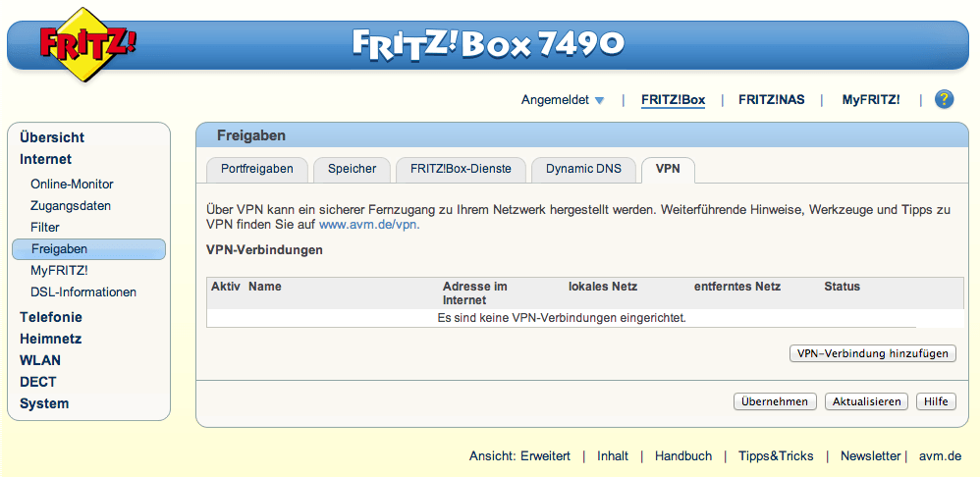Switch to the Speicher tab
This screenshot has height=477, width=980.
[x=352, y=169]
